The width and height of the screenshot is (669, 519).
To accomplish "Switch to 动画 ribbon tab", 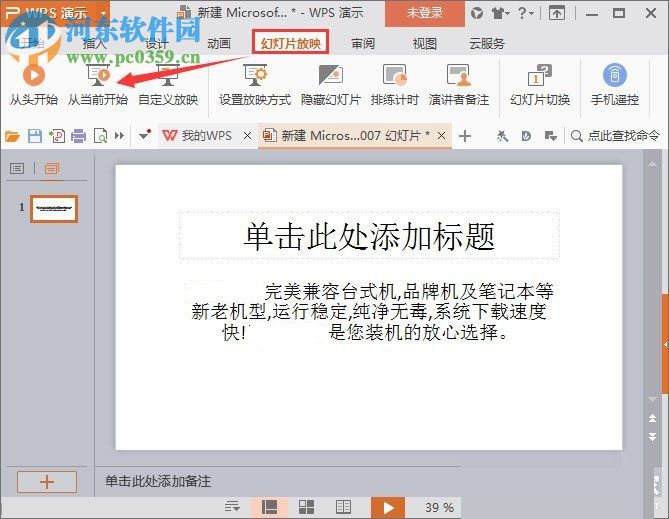I will (219, 44).
